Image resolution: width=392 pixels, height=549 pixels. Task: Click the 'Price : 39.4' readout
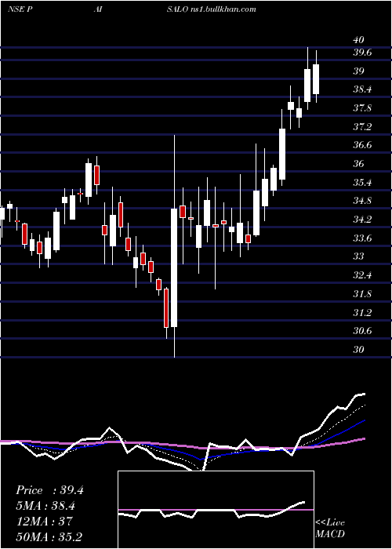click(49, 490)
